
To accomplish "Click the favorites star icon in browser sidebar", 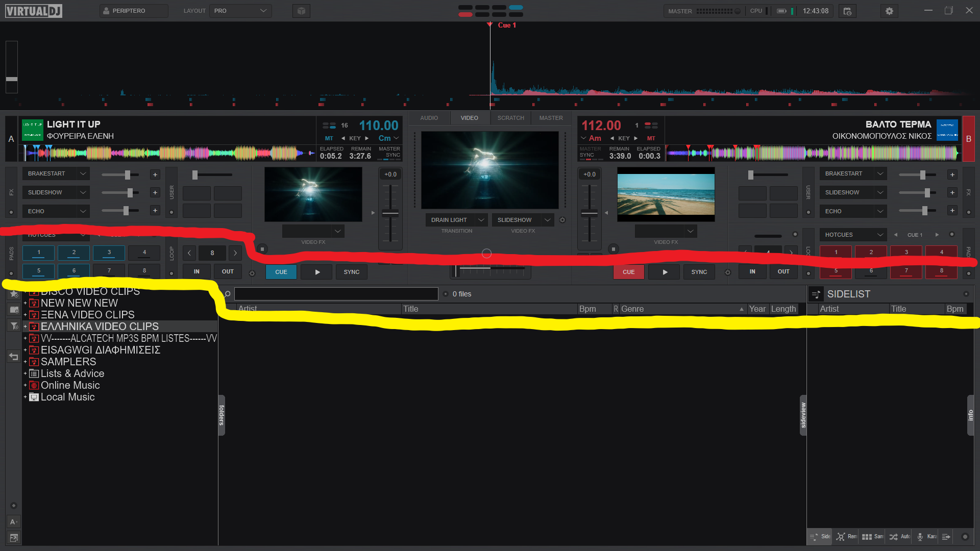I will point(14,294).
